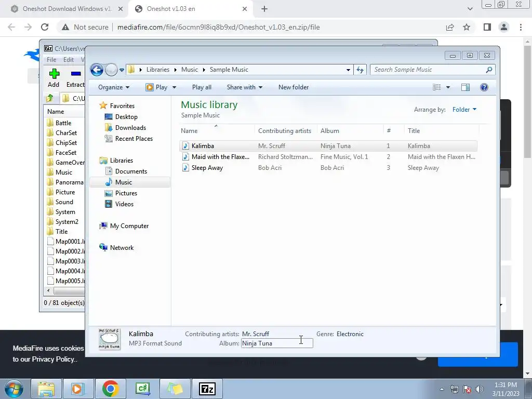Open the recent locations dropdown arrow
This screenshot has width=532, height=399.
tap(122, 70)
